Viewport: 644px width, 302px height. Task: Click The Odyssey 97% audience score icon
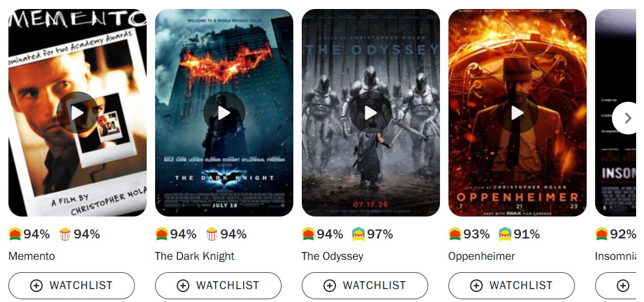point(359,234)
